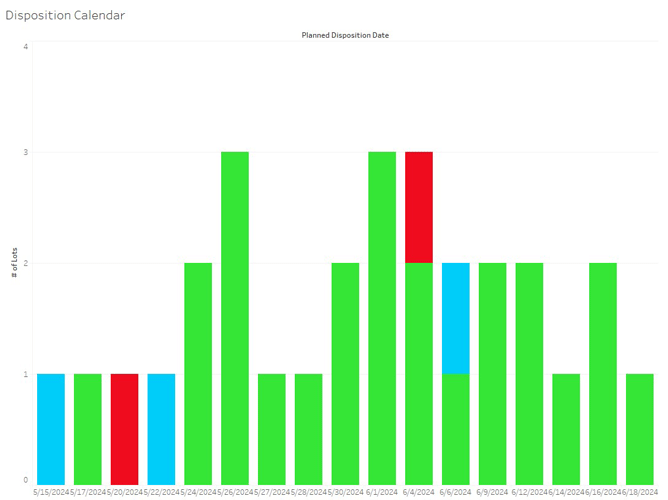Select the green segment of 6/4/2024 bar

(x=419, y=374)
